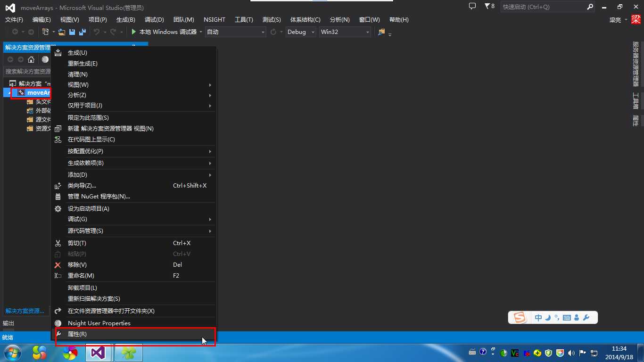Choose 重新生成(E) from the context menu
The height and width of the screenshot is (362, 644).
(x=134, y=64)
